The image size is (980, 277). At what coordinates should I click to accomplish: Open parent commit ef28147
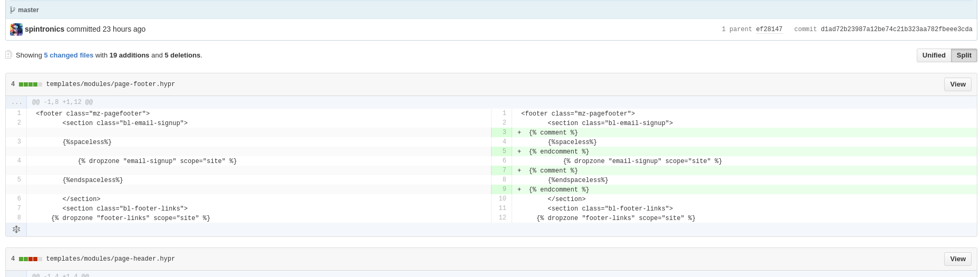click(x=769, y=30)
